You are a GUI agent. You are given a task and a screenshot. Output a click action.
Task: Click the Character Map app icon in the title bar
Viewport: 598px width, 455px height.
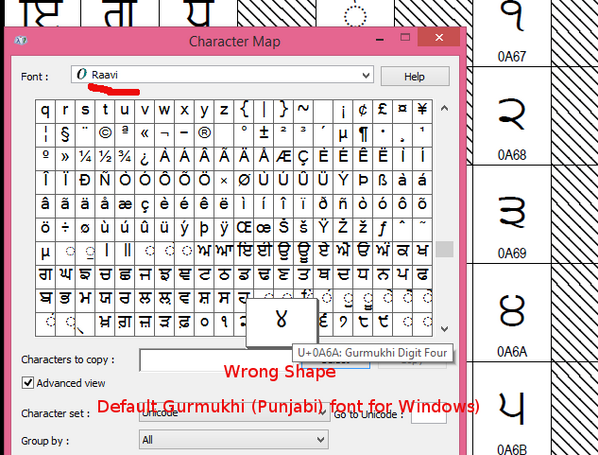pyautogui.click(x=21, y=40)
